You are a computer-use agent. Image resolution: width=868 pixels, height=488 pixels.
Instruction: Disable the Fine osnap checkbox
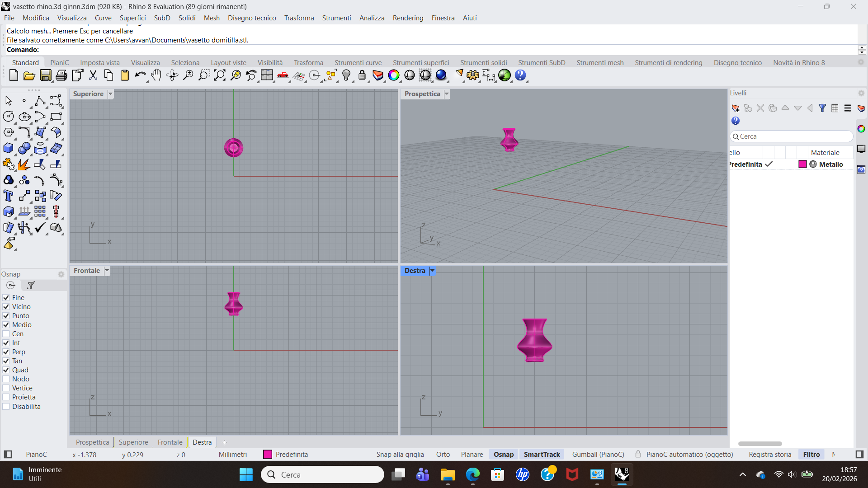click(6, 297)
